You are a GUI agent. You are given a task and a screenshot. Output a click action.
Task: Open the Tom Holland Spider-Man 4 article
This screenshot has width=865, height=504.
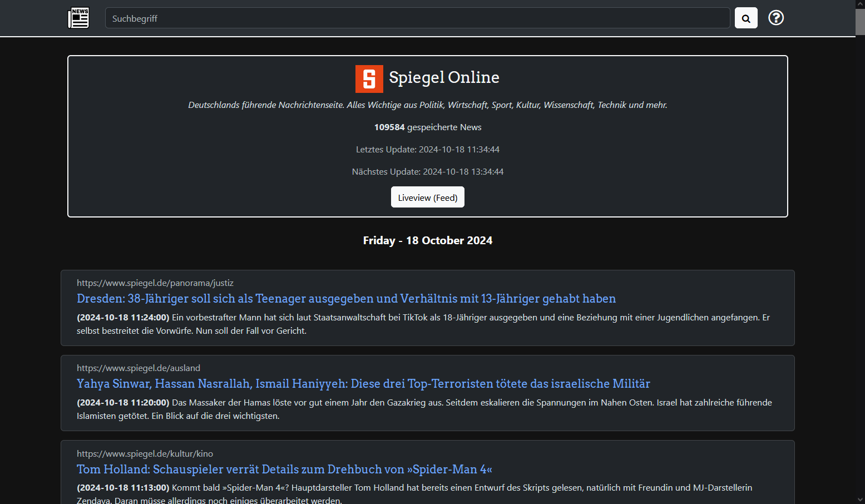pyautogui.click(x=284, y=470)
